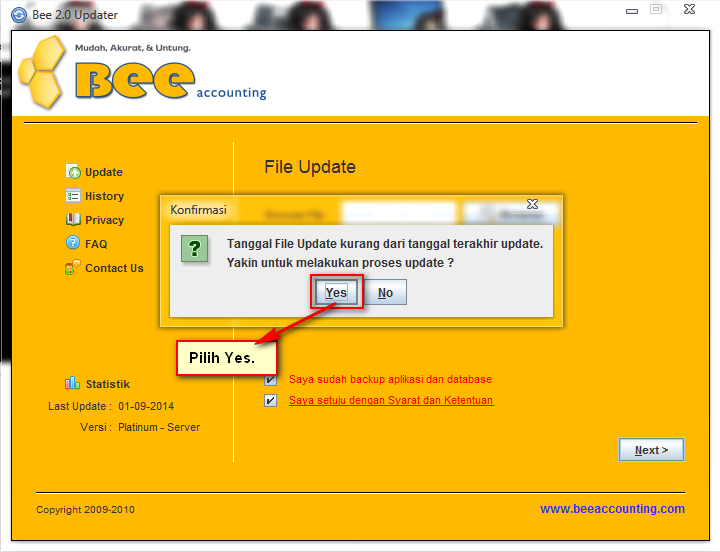Screen dimensions: 720x552
Task: Click the Privacy book icon
Action: pos(73,220)
